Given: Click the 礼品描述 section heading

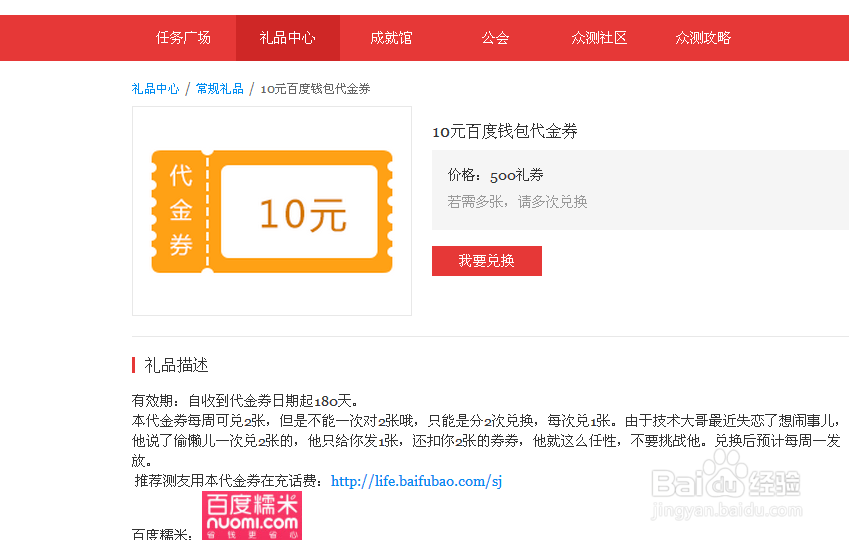Looking at the screenshot, I should (x=176, y=365).
